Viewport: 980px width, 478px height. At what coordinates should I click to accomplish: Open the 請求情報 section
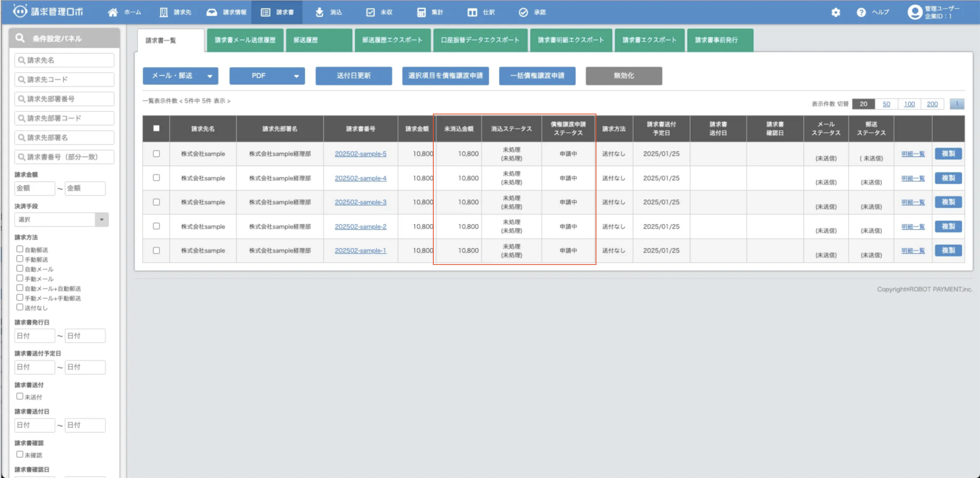(x=226, y=12)
